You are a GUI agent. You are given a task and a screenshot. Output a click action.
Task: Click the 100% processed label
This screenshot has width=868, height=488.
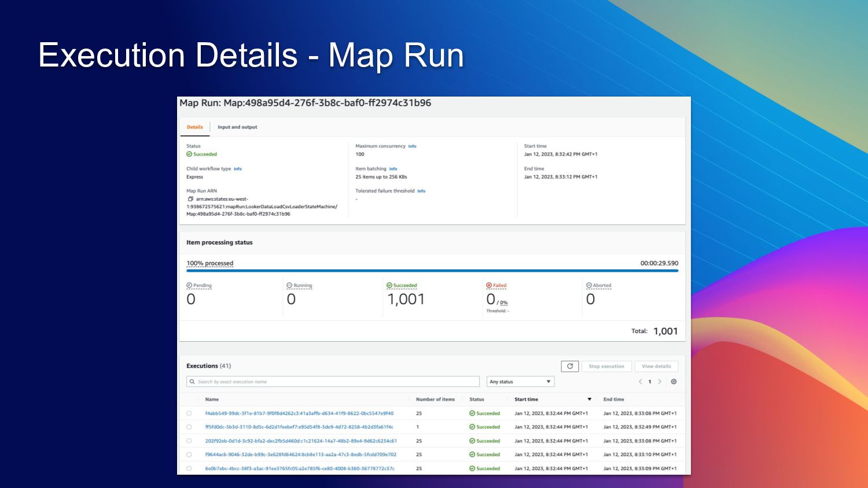210,263
